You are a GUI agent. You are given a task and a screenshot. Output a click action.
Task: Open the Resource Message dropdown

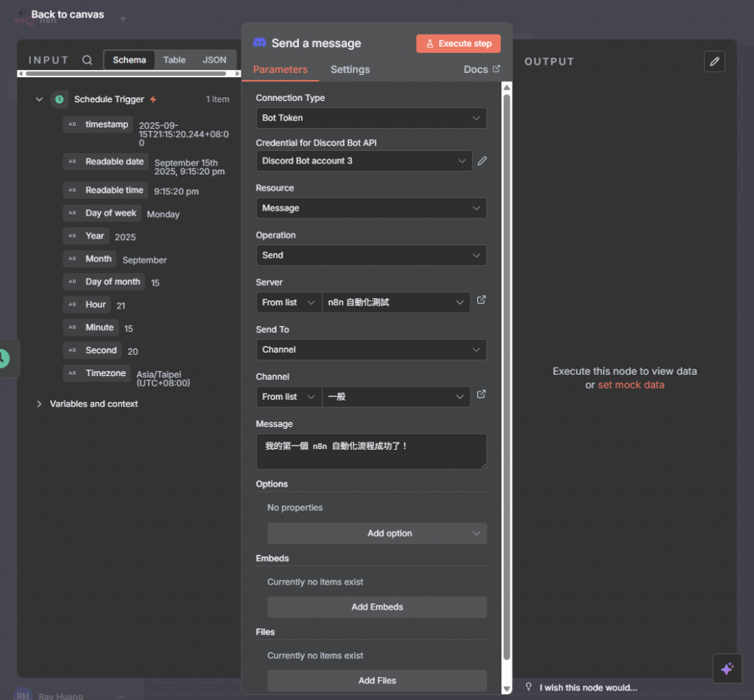[371, 208]
